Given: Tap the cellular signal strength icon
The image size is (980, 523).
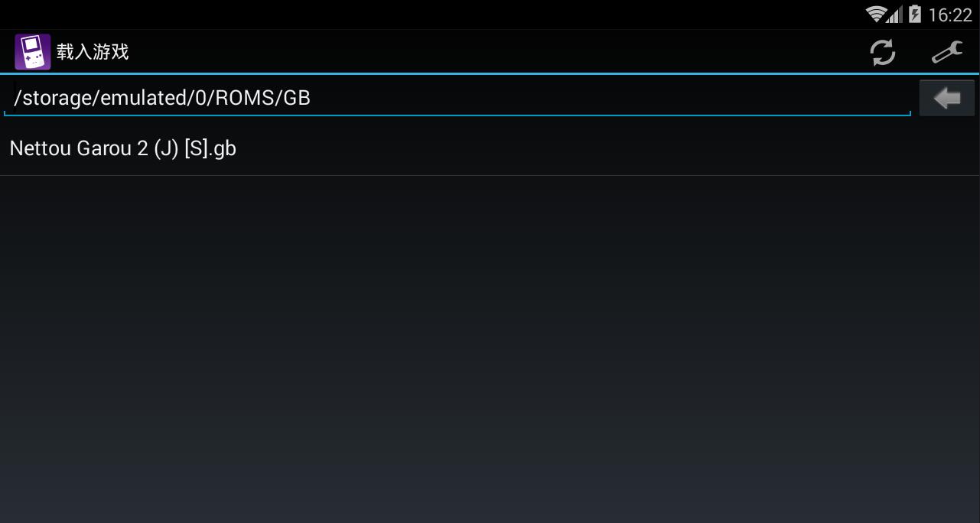Looking at the screenshot, I should [x=895, y=14].
